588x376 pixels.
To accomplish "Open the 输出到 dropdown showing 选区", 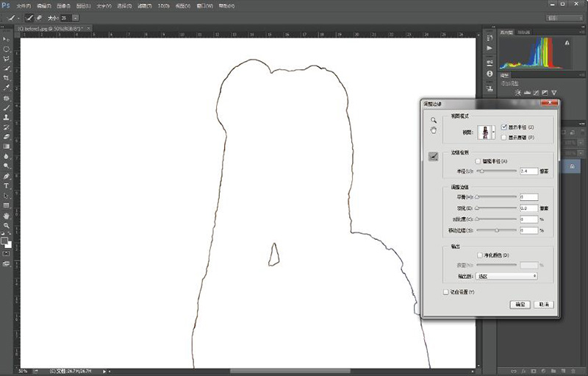I will tap(506, 277).
